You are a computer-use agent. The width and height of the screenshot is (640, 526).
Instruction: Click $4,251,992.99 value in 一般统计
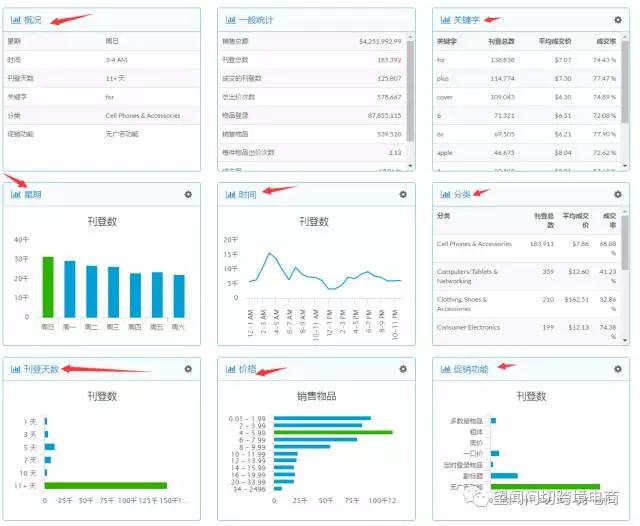(x=380, y=41)
